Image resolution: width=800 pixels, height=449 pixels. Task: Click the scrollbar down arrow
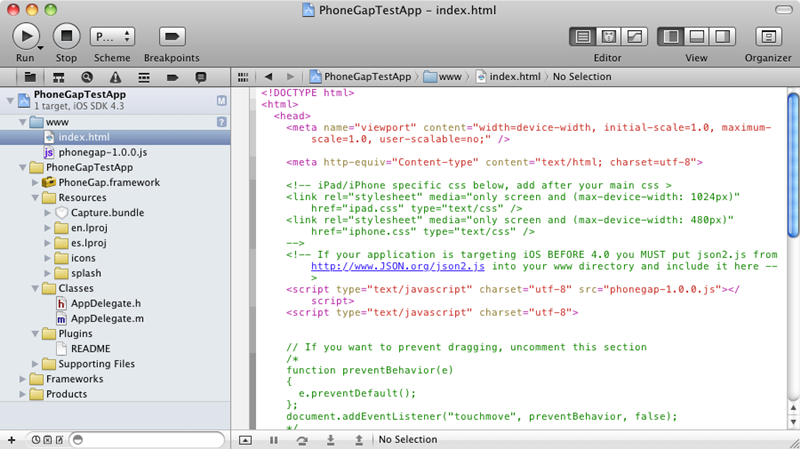point(793,422)
